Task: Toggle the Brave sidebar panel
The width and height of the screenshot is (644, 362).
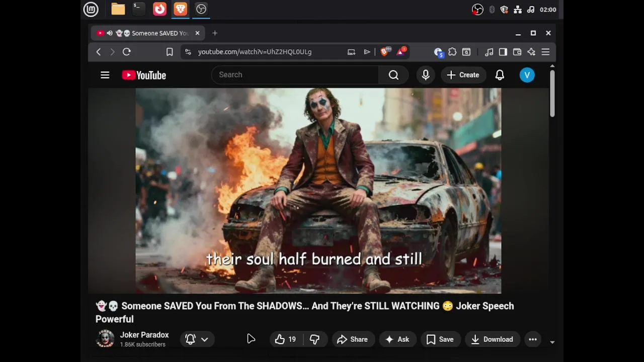Action: coord(503,52)
